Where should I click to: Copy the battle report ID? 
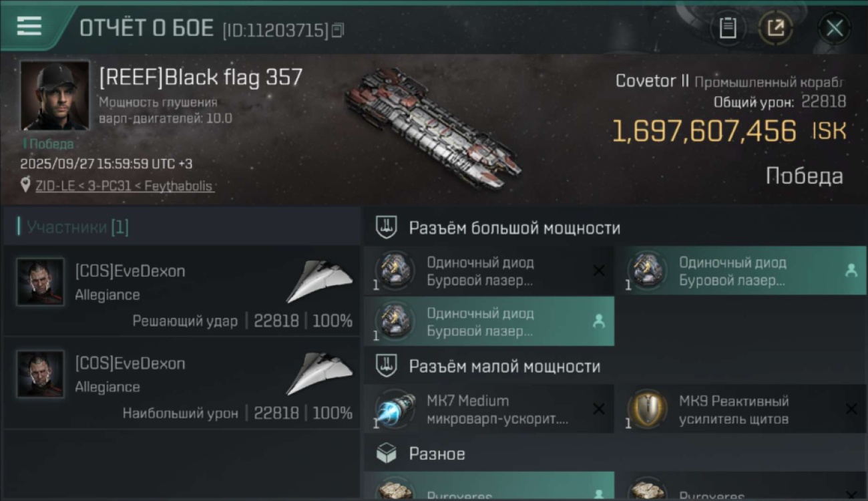(338, 30)
